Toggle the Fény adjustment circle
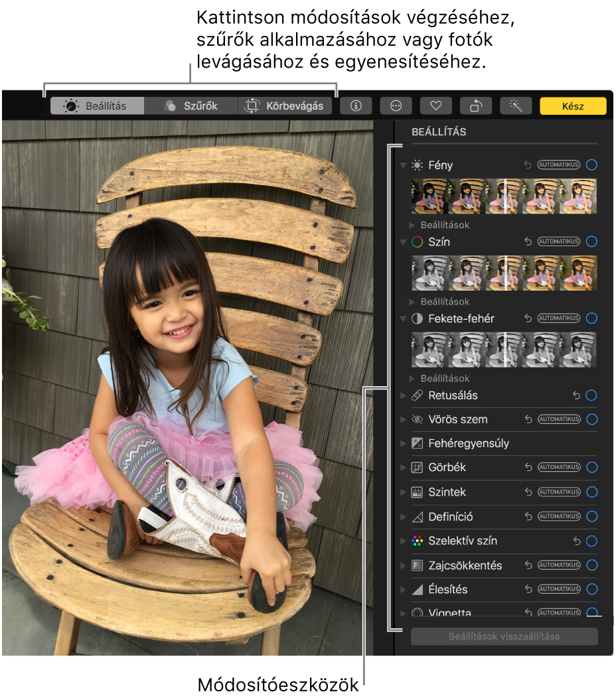This screenshot has height=700, width=616. coord(591,165)
